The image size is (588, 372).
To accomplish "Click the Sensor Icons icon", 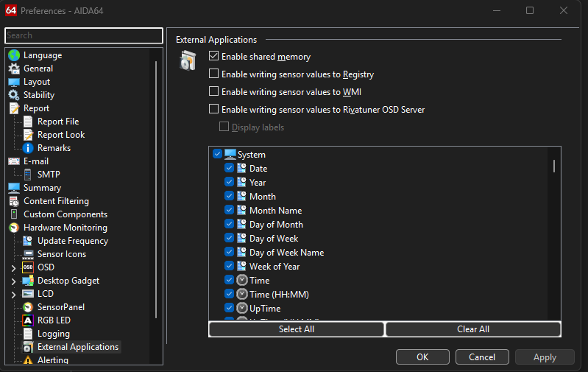I will point(28,254).
